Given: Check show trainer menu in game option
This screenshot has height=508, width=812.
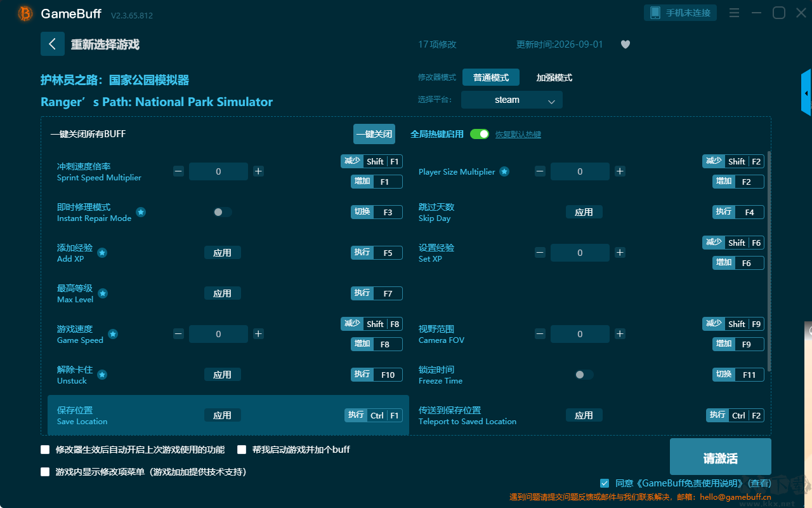Looking at the screenshot, I should click(x=45, y=472).
